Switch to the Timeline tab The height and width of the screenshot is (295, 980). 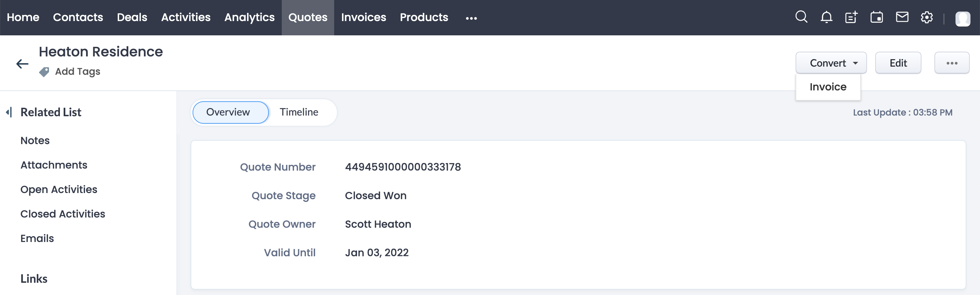(299, 112)
